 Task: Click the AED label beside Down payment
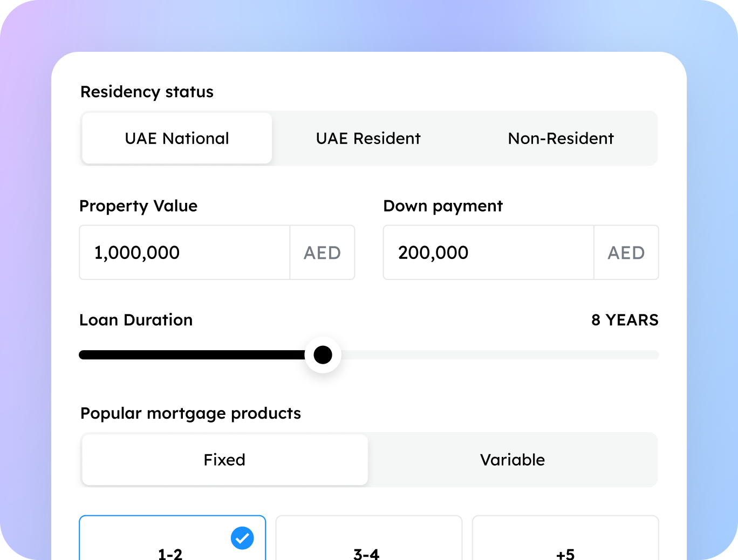tap(626, 252)
